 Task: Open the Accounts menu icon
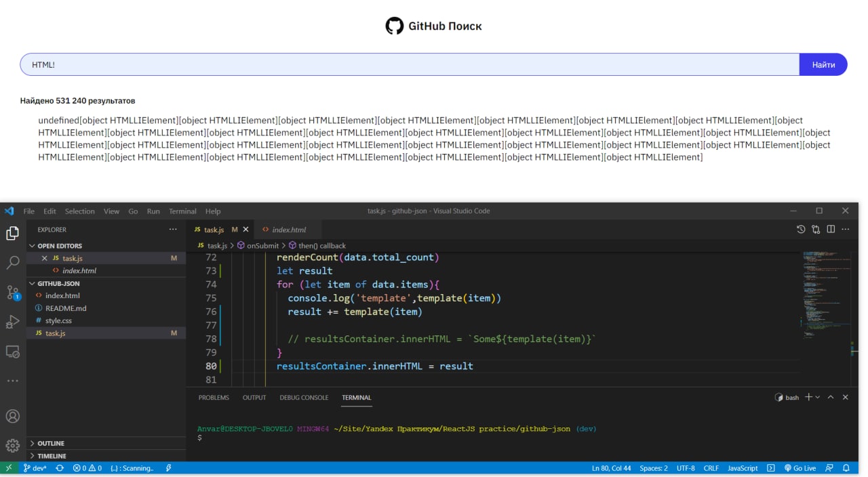pyautogui.click(x=12, y=416)
